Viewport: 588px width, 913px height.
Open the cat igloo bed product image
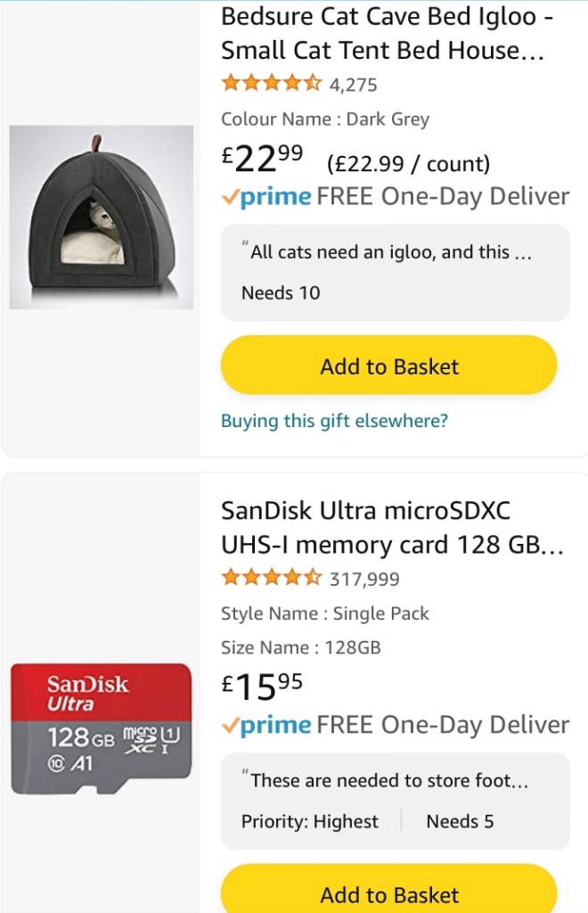pos(102,218)
